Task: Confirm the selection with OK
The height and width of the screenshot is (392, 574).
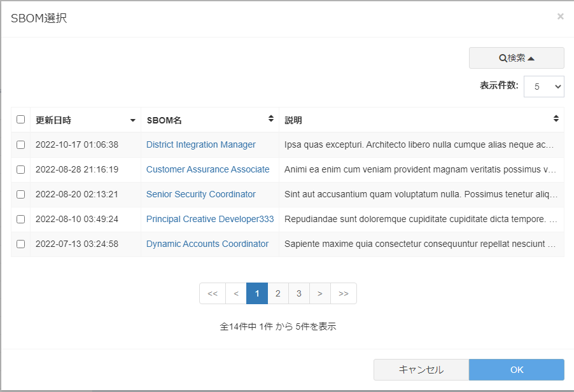Action: 516,369
